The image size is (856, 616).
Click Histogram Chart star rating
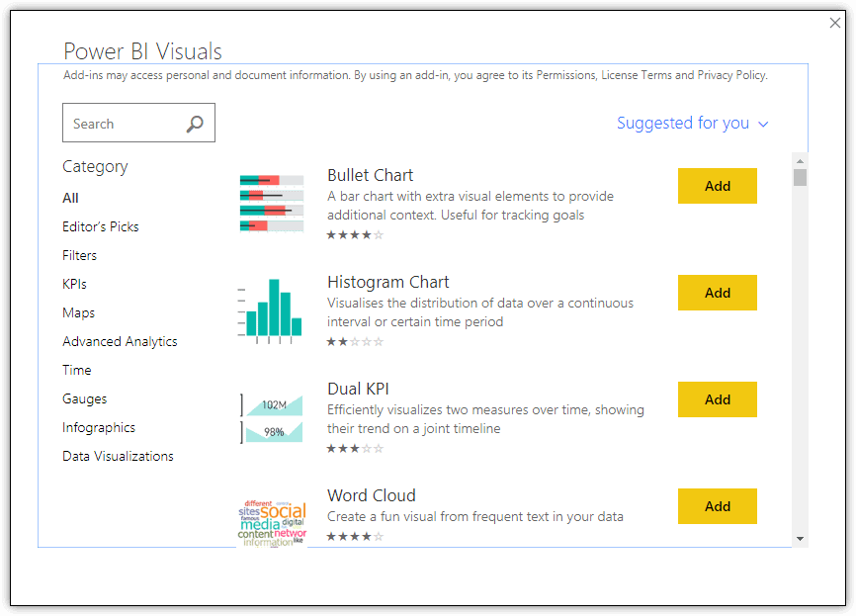pos(355,342)
